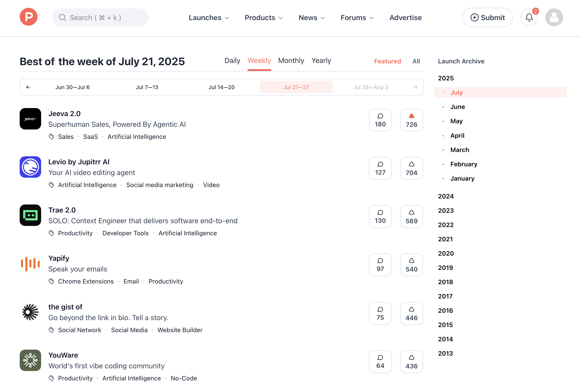Open July in Launch Archive
Image resolution: width=581 pixels, height=392 pixels.
500,92
